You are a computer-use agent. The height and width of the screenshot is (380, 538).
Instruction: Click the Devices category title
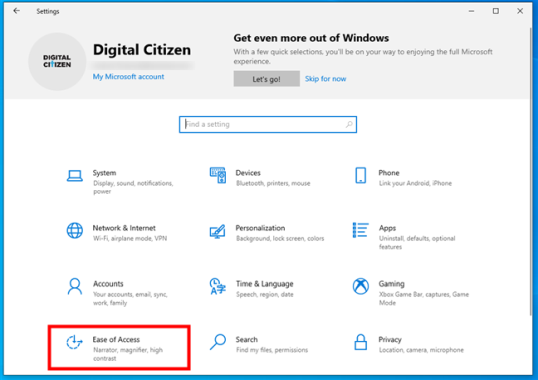point(248,173)
